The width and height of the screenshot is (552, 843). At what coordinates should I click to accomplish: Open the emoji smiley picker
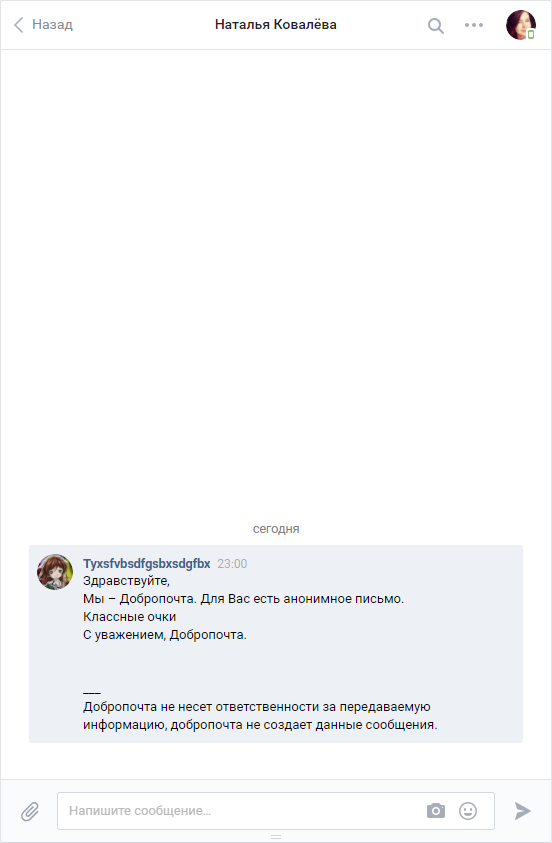pos(468,811)
